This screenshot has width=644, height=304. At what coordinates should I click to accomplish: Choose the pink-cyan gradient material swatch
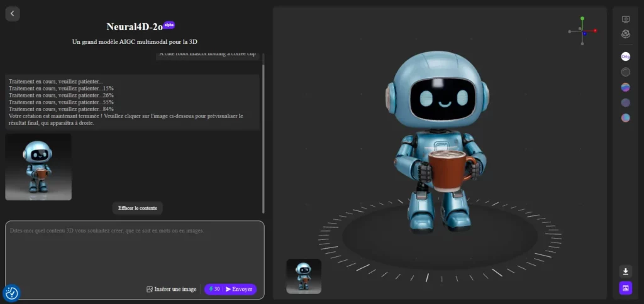click(626, 117)
